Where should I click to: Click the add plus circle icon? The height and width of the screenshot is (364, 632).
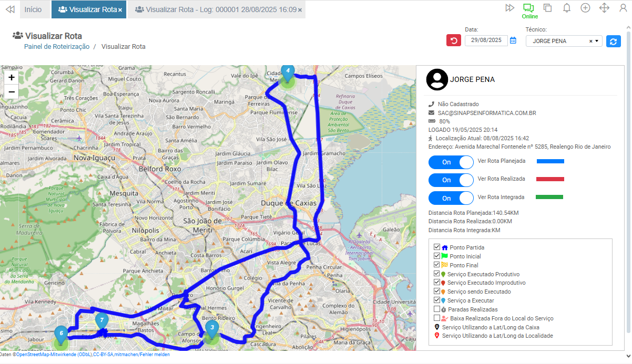(585, 8)
